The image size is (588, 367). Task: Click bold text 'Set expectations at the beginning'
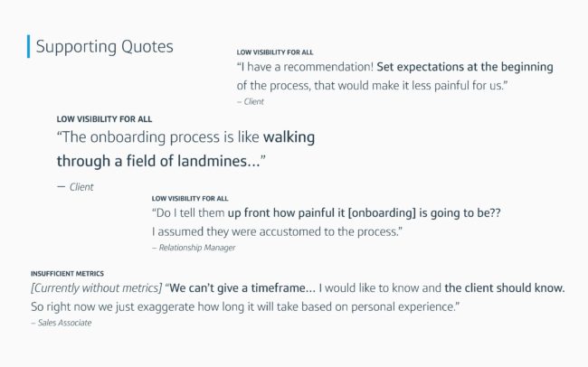coord(465,67)
